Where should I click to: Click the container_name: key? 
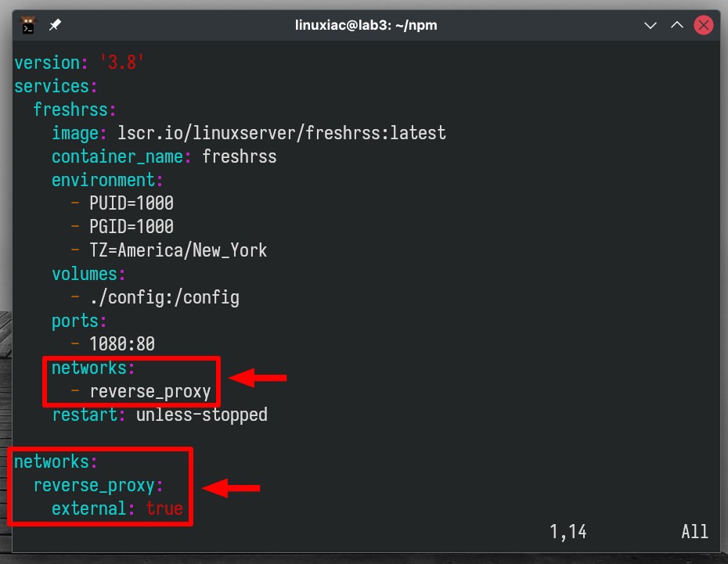[121, 156]
